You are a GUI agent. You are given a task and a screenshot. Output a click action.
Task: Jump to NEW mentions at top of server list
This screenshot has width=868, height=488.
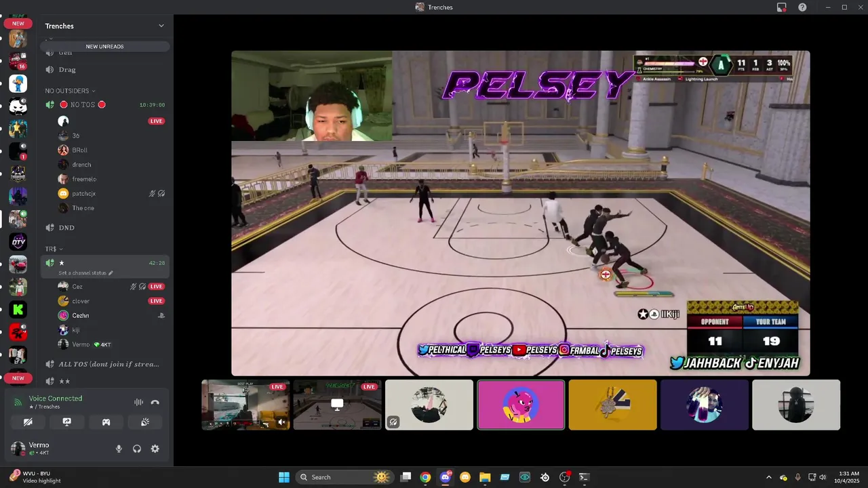pyautogui.click(x=18, y=24)
